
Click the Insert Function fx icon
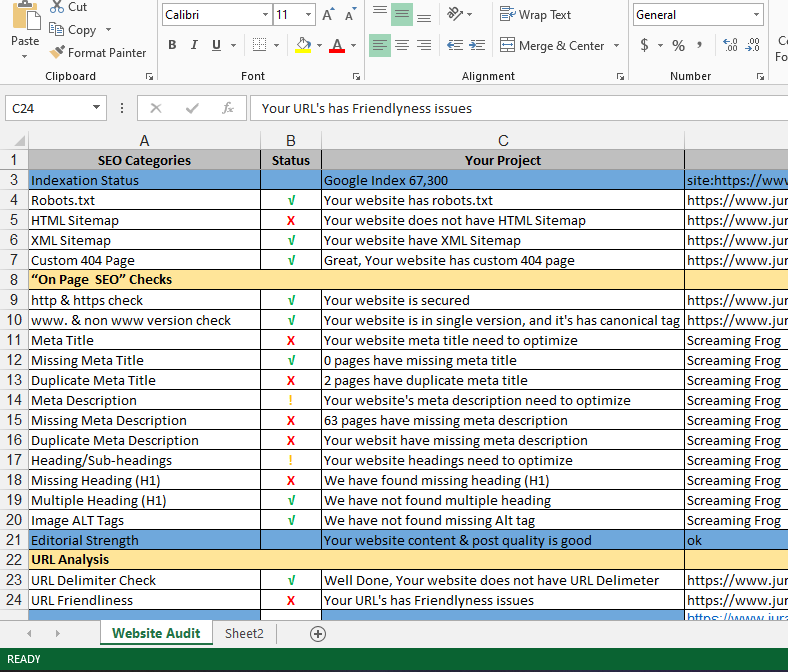[228, 108]
